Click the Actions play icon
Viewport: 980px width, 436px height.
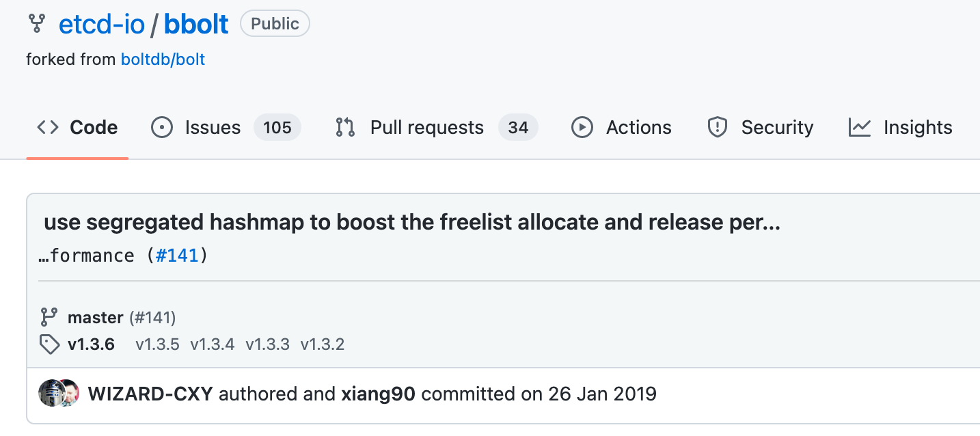click(582, 127)
